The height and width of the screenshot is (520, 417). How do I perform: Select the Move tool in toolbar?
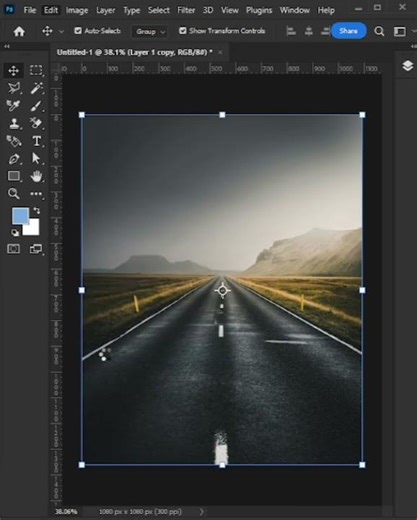(x=13, y=71)
